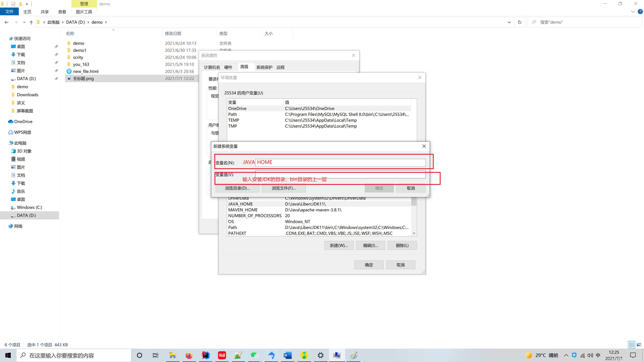Open recent locations dropdown arrow
The image size is (644, 362).
click(24, 22)
